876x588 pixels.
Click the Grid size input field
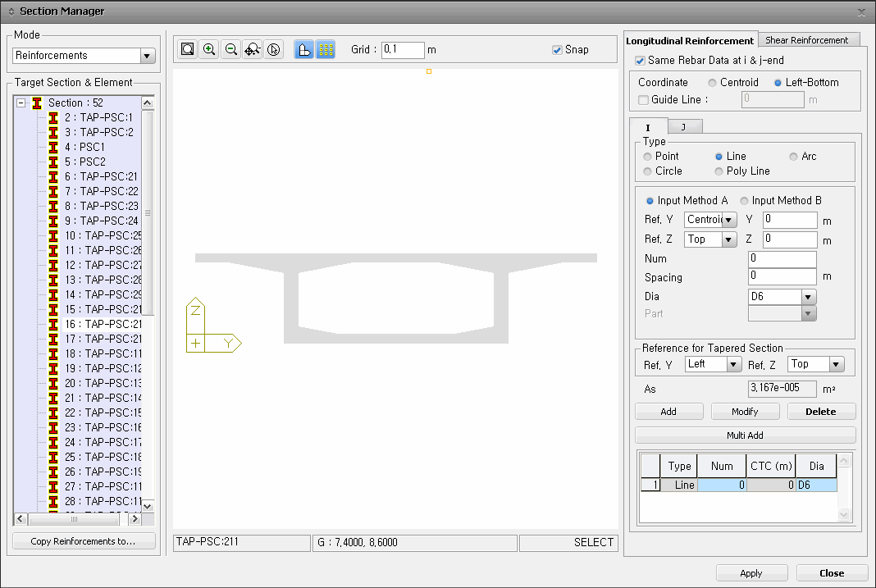click(x=403, y=50)
